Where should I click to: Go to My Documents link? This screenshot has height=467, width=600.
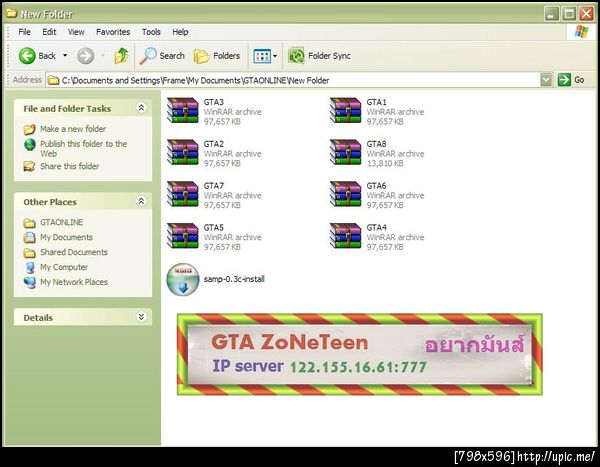[x=67, y=237]
